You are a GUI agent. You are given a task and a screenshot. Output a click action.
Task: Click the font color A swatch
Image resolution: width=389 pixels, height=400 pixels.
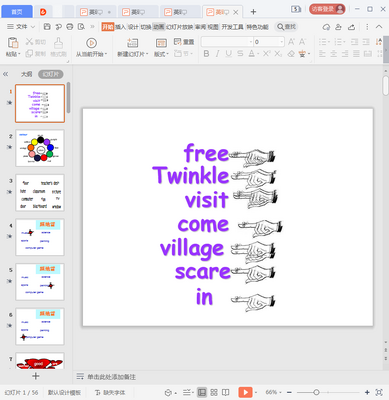pos(251,53)
